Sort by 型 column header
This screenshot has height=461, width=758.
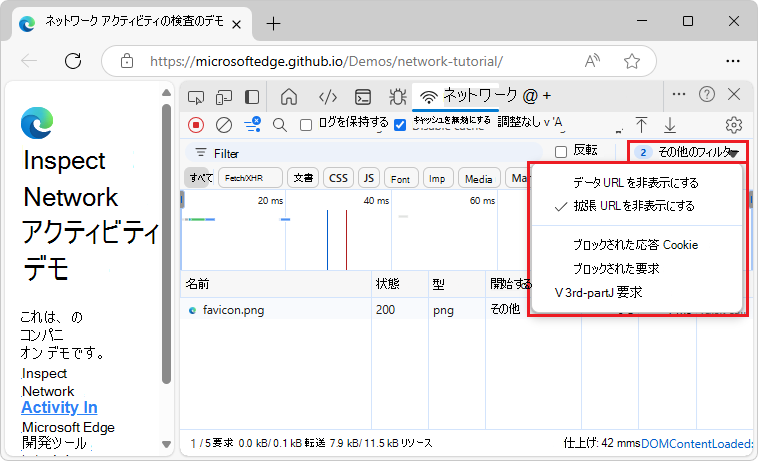click(x=457, y=284)
